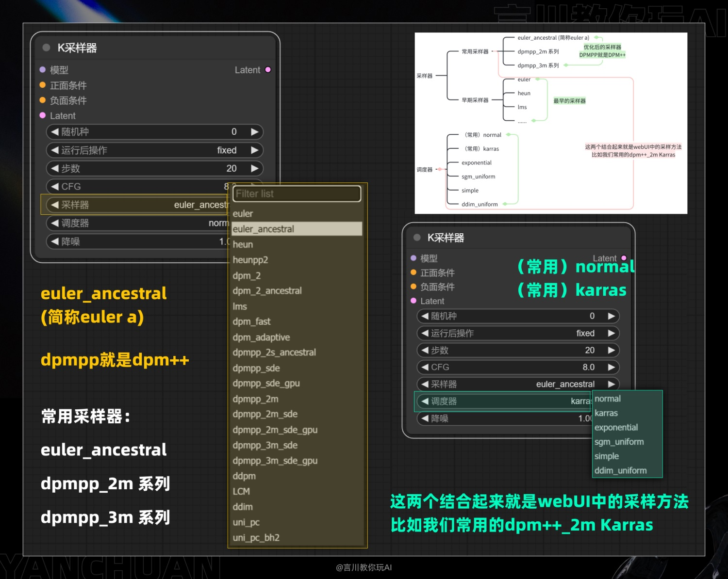Click the Filter list search field
728x579 pixels.
[297, 194]
